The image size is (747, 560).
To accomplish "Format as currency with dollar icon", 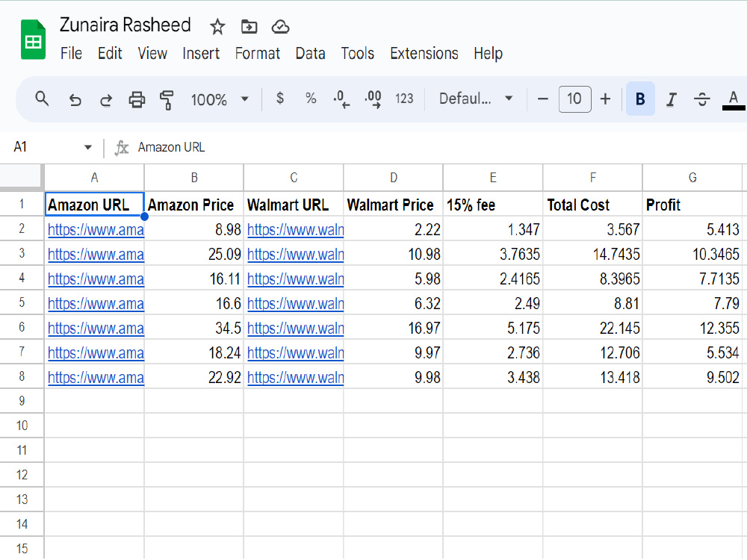I will tap(280, 99).
